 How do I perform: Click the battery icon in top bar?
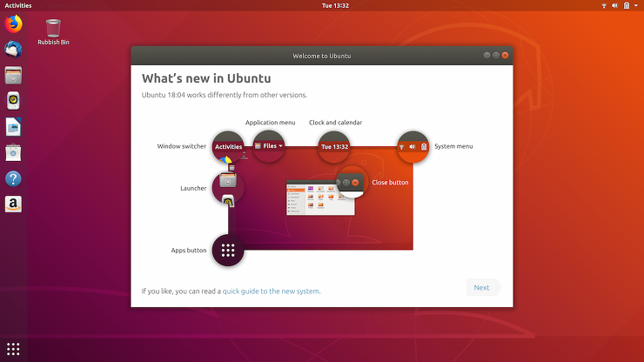click(627, 6)
